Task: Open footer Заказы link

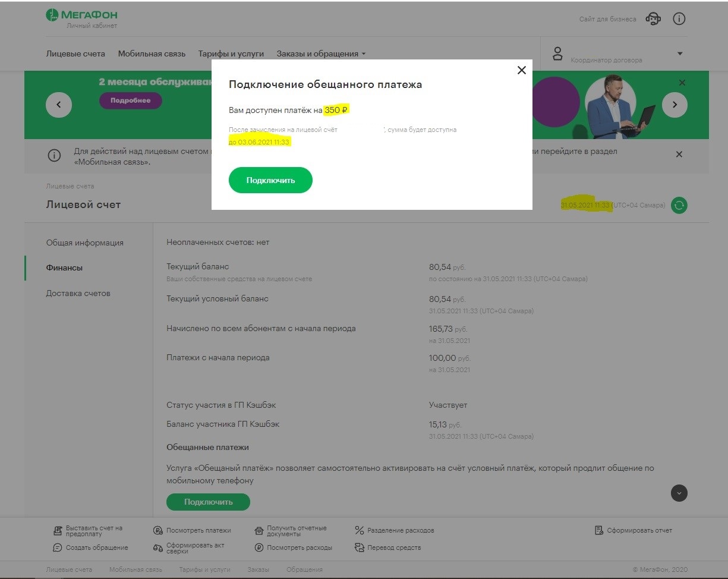Action: point(258,569)
